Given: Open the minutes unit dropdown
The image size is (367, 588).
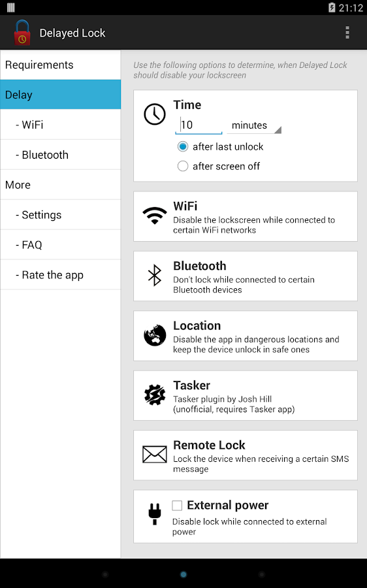Looking at the screenshot, I should click(x=254, y=125).
